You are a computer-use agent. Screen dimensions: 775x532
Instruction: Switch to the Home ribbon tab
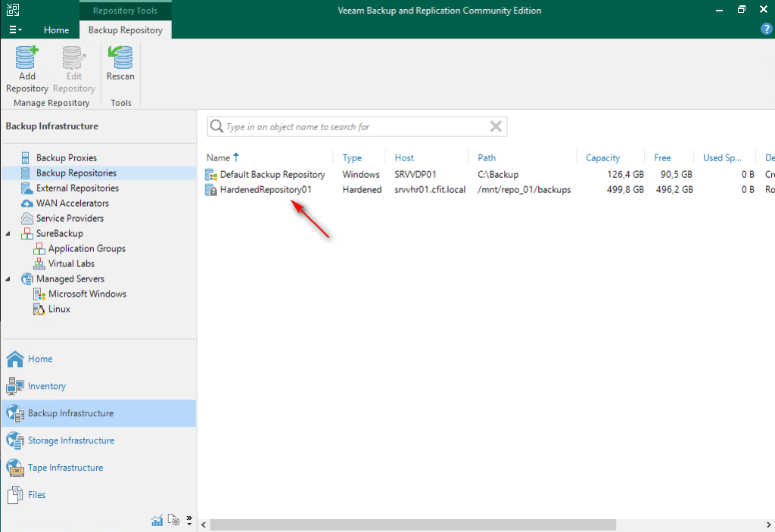point(56,30)
